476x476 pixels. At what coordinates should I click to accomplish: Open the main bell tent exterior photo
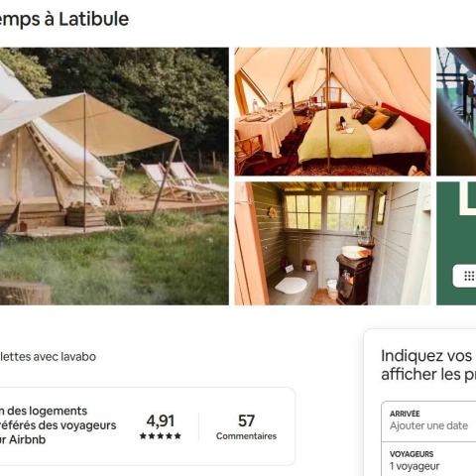point(114,177)
